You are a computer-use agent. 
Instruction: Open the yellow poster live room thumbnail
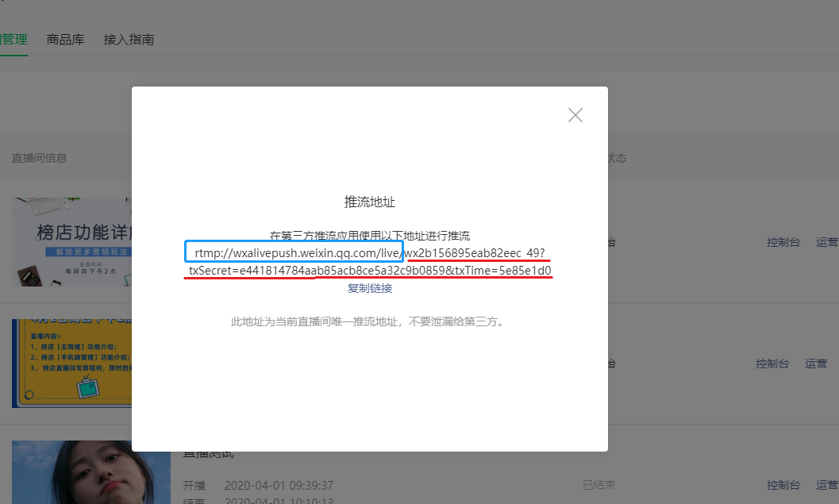click(x=71, y=363)
